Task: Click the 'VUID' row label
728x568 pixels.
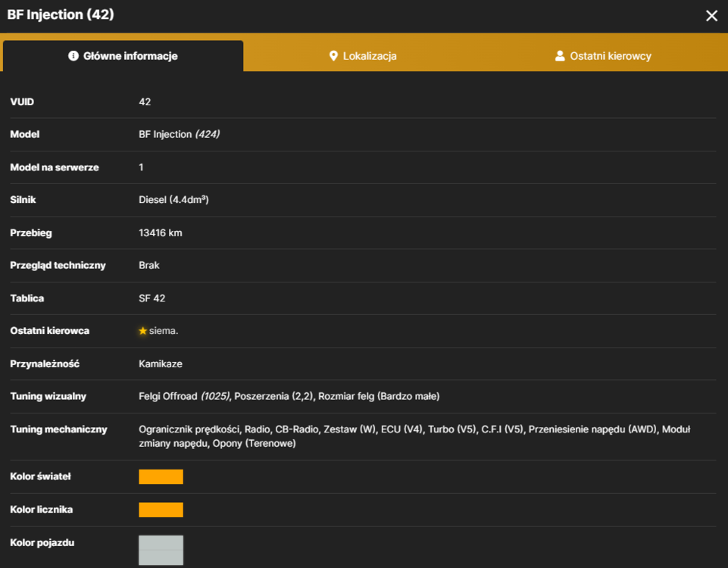Action: [22, 101]
